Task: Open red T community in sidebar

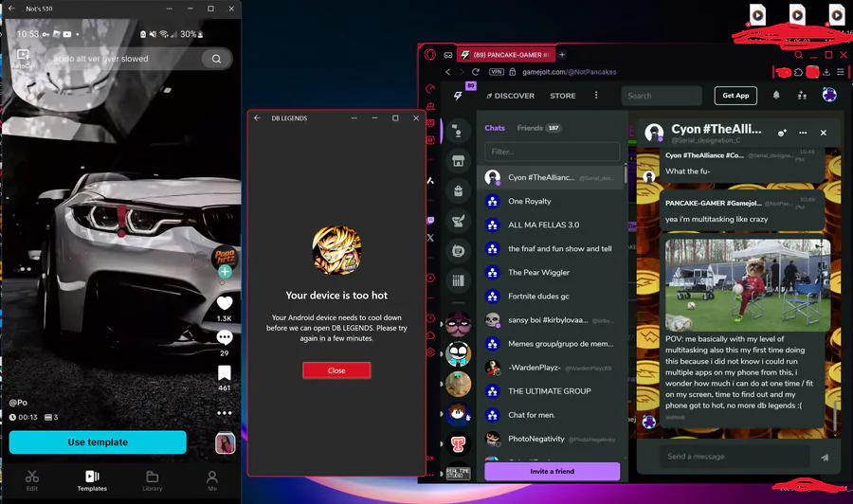Action: pos(458,443)
